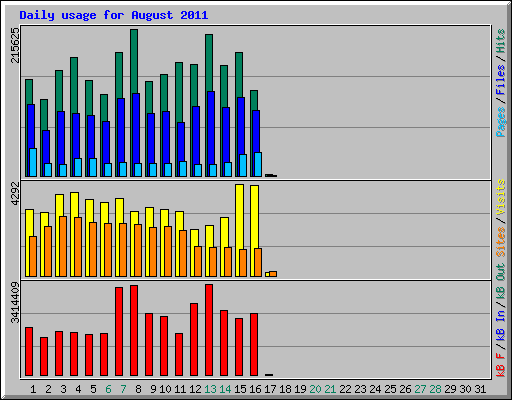This screenshot has width=512, height=400.
Task: Click the green 'Hits' legend label
Action: point(500,41)
